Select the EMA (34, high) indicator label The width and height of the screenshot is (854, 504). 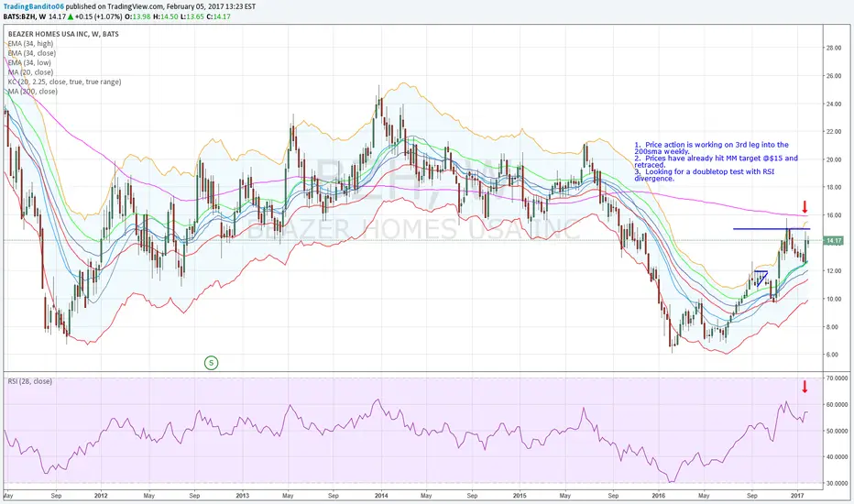click(30, 44)
